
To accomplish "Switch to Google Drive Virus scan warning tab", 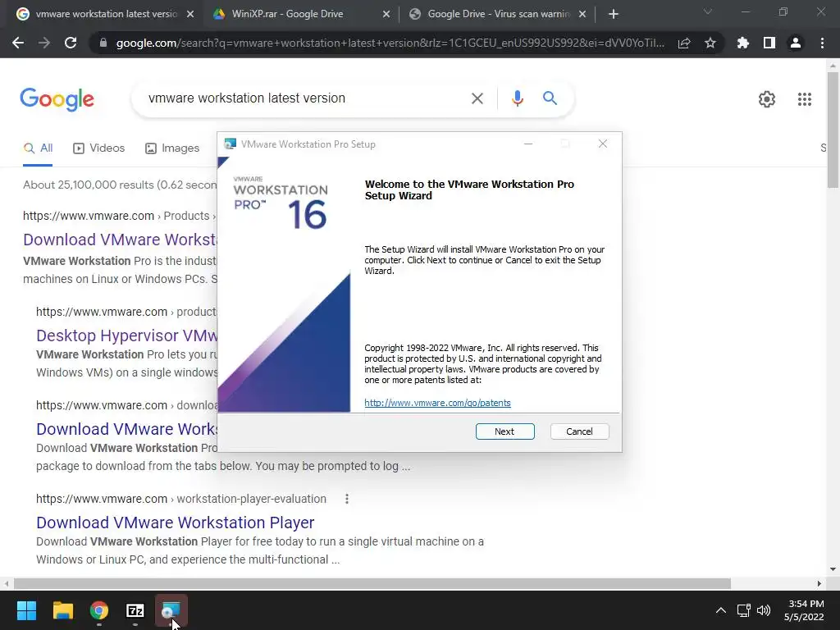I will (496, 14).
